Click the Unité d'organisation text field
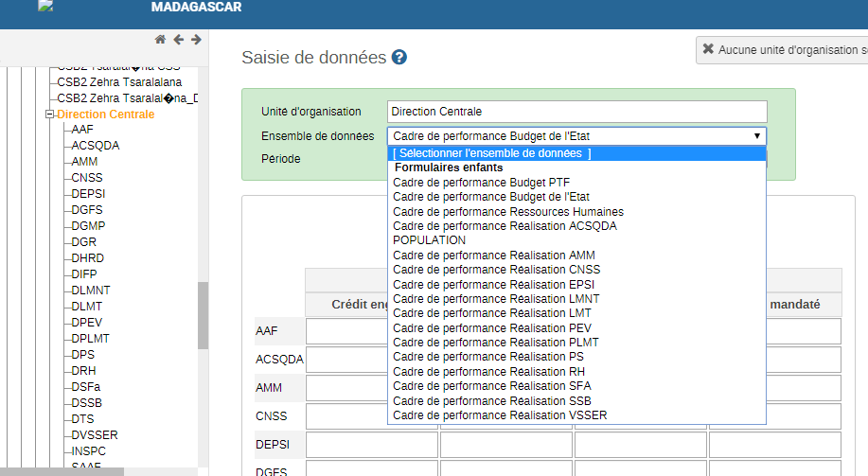868x476 pixels. tap(576, 112)
